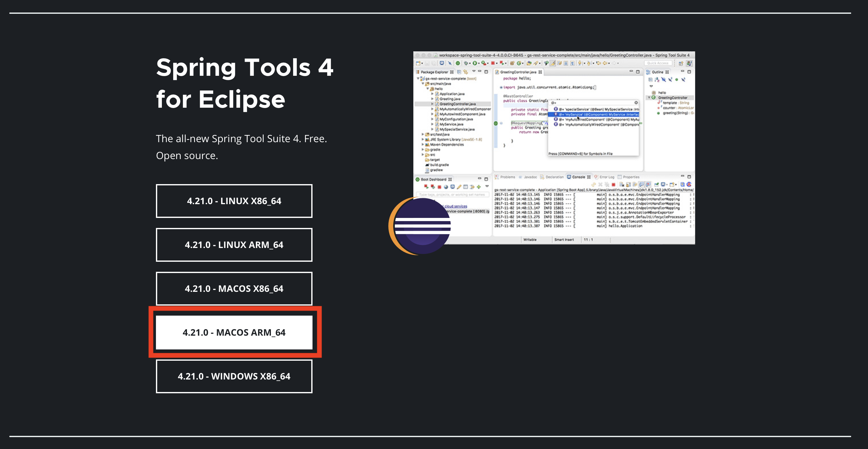Click Package Explorer collapse all icon
The width and height of the screenshot is (868, 449).
coord(459,72)
